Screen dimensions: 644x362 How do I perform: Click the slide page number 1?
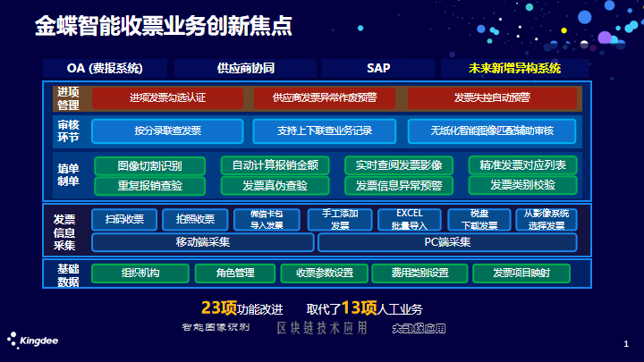pos(626,344)
